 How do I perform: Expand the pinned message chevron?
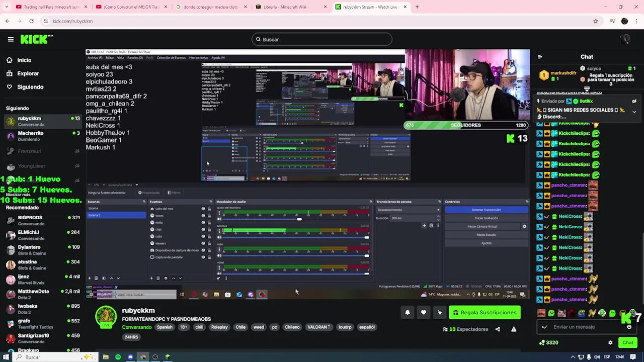(x=634, y=112)
